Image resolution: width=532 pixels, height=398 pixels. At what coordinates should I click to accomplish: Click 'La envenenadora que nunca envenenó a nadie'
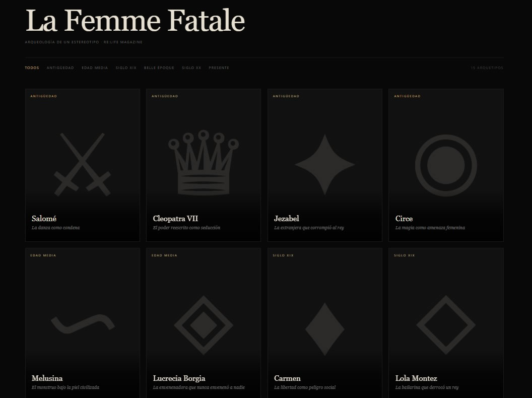pyautogui.click(x=199, y=387)
